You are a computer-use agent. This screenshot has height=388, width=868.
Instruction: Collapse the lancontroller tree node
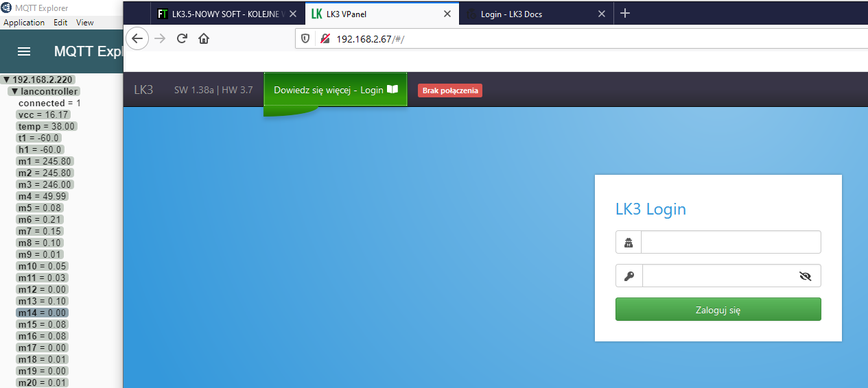coord(14,91)
